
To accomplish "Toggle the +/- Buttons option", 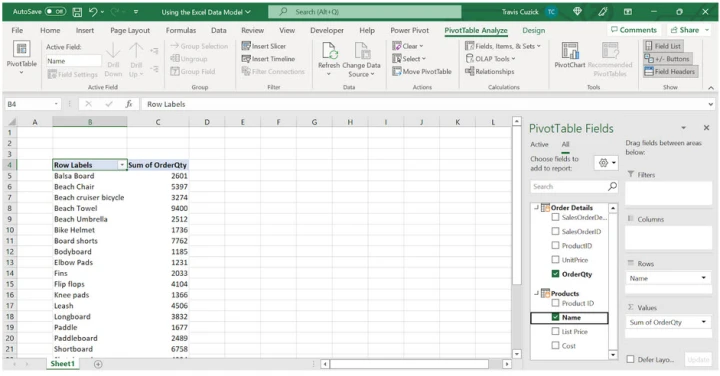I will (667, 59).
